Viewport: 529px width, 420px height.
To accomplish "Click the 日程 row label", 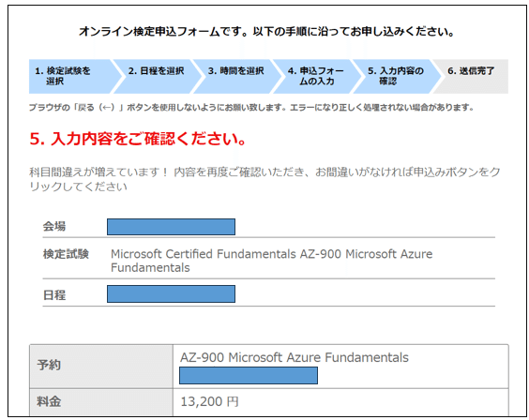I will [54, 295].
